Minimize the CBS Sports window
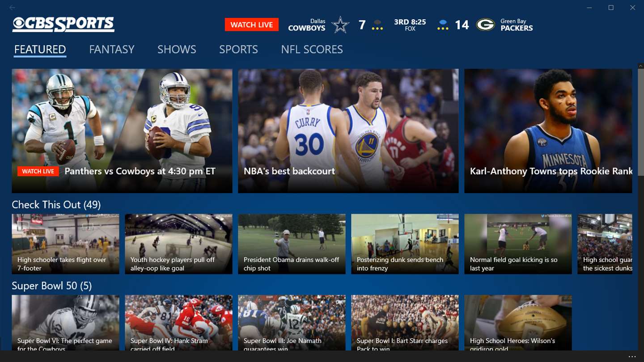This screenshot has width=644, height=362. click(589, 8)
